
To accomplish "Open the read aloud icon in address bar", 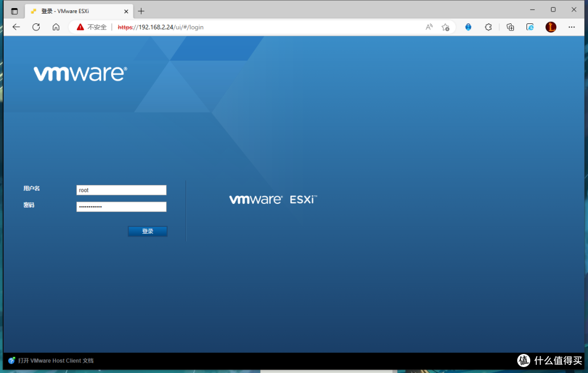I will tap(429, 27).
